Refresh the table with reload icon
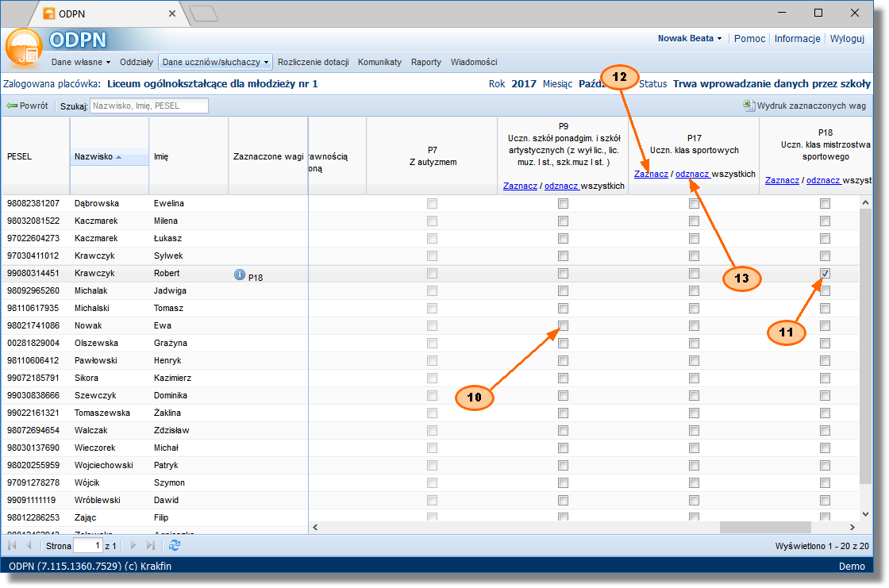This screenshot has width=889, height=588. (x=175, y=545)
